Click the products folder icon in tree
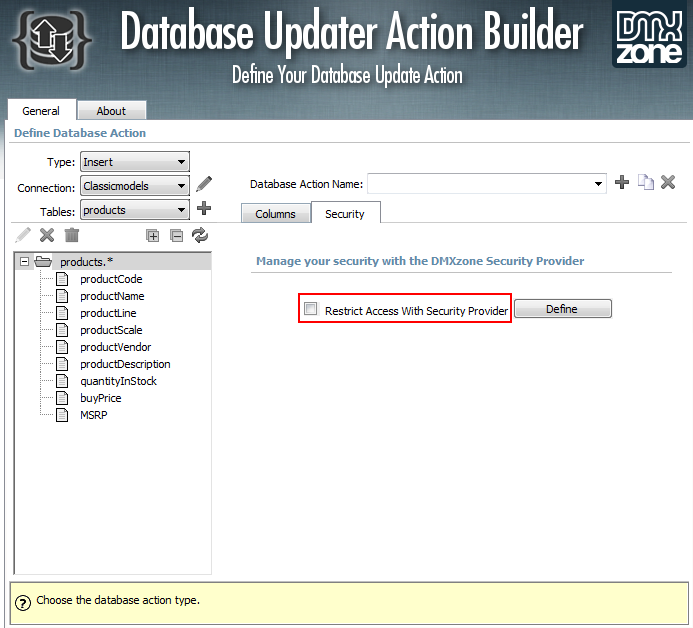 tap(43, 261)
